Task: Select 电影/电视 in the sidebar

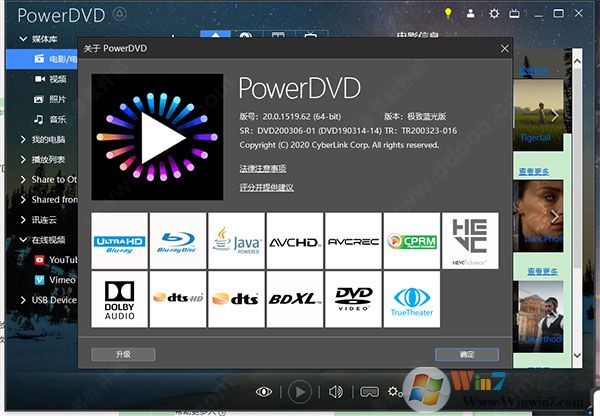Action: (42, 59)
